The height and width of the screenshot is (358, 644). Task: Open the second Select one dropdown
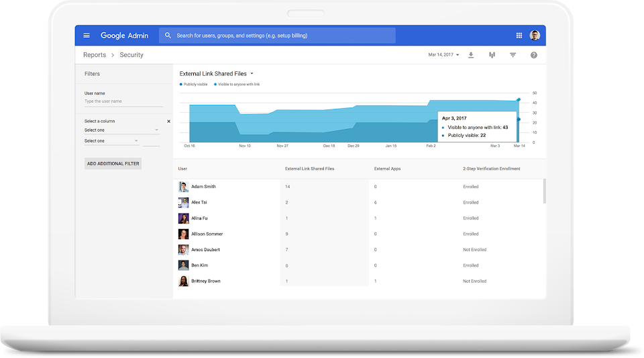[111, 141]
